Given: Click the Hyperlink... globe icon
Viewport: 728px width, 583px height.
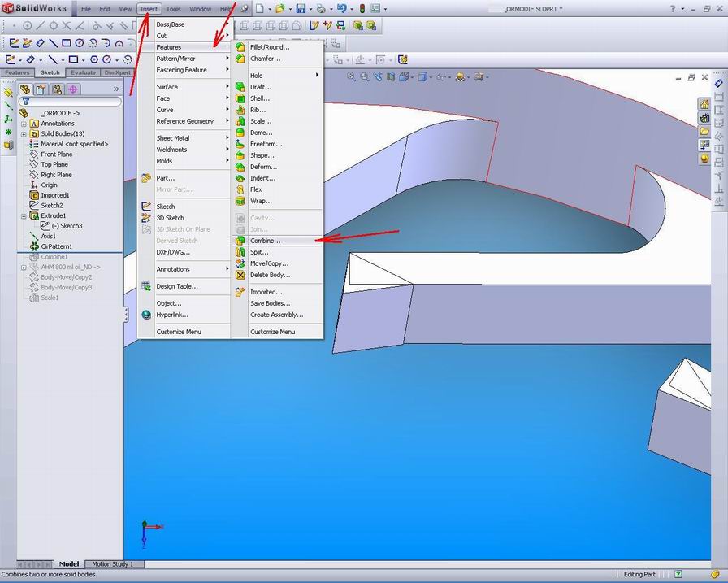Looking at the screenshot, I should [146, 315].
